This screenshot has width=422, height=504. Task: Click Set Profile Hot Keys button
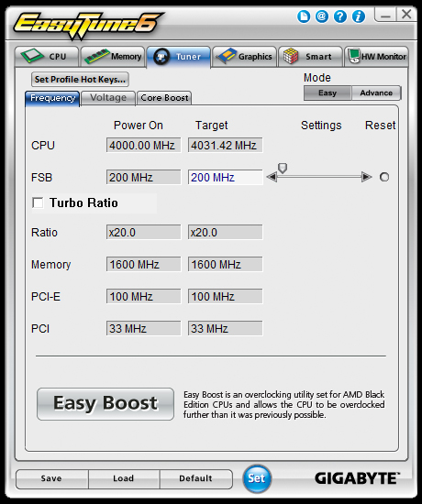tap(80, 80)
